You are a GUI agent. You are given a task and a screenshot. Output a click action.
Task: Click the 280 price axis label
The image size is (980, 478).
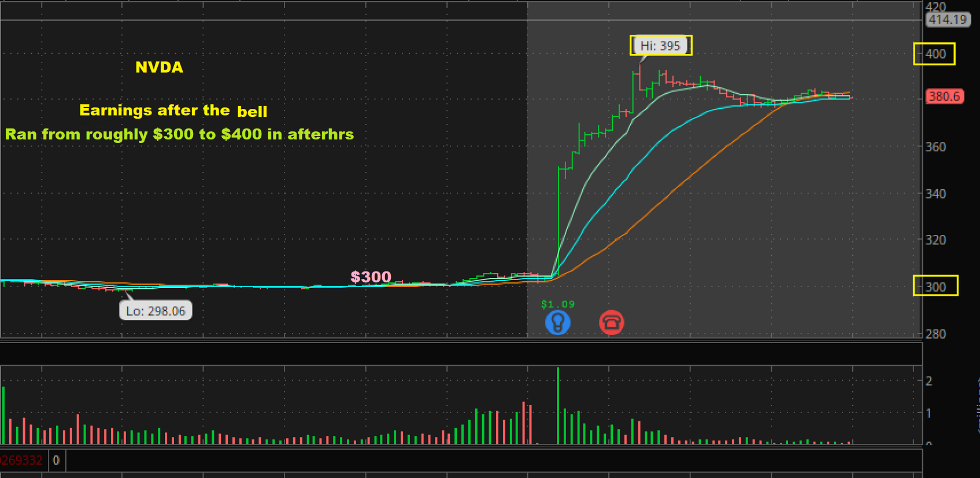935,334
